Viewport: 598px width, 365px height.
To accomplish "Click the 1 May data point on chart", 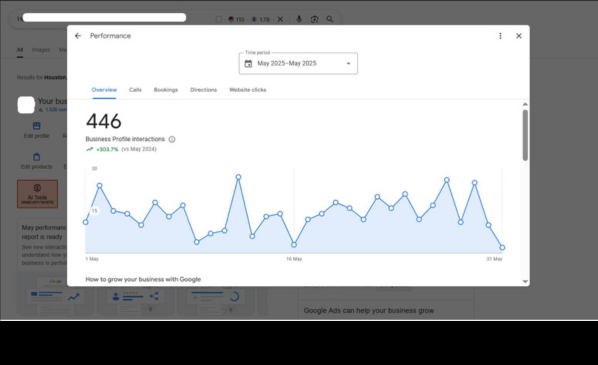I will [x=86, y=222].
